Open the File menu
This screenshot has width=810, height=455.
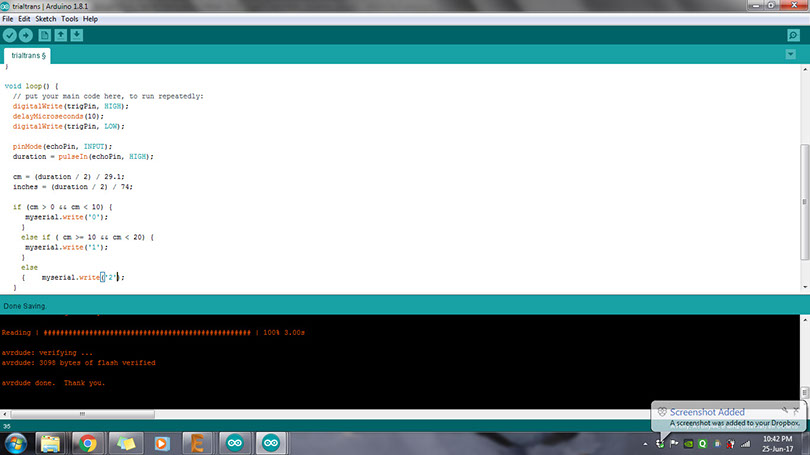click(8, 19)
